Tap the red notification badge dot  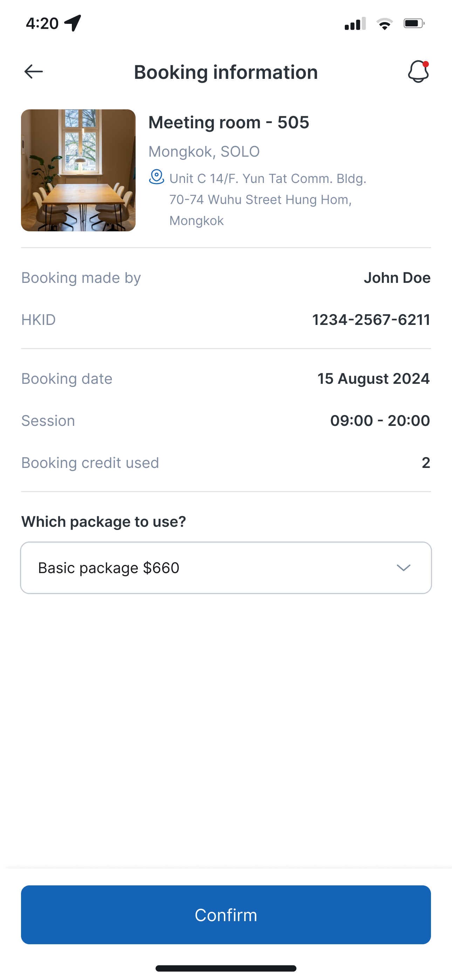click(x=426, y=64)
